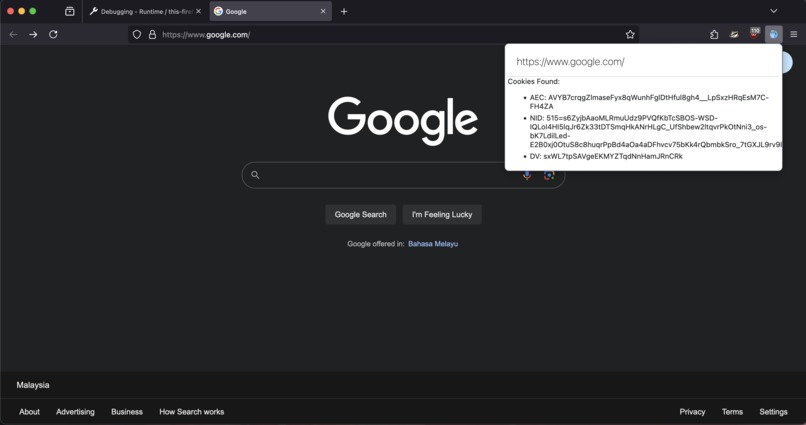
Task: Start voice search with the microphone
Action: (527, 175)
